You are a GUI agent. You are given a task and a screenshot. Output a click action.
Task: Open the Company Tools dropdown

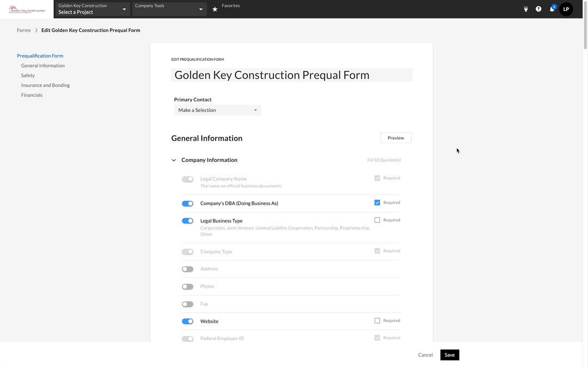click(169, 9)
